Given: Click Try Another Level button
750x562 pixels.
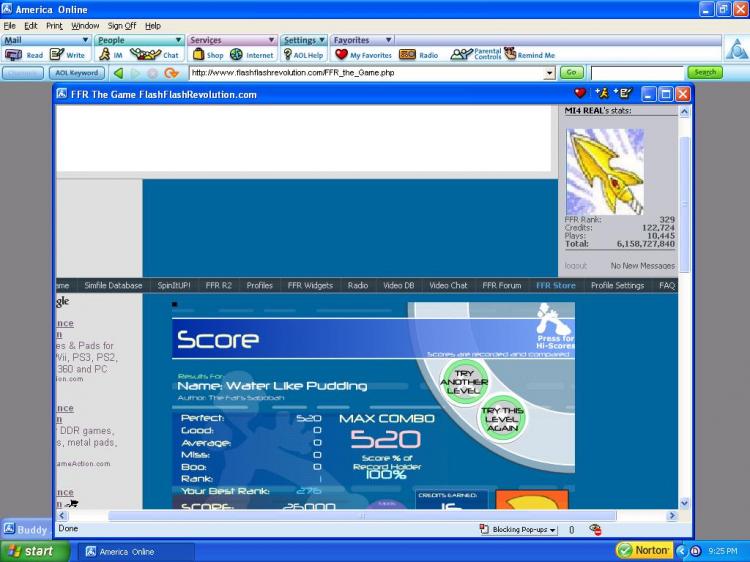Looking at the screenshot, I should click(x=463, y=382).
